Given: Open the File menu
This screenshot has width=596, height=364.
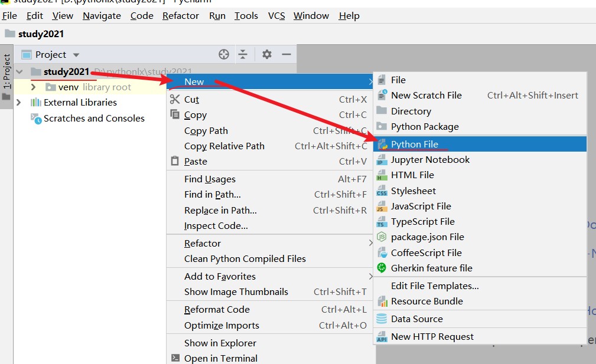Looking at the screenshot, I should pyautogui.click(x=9, y=15).
